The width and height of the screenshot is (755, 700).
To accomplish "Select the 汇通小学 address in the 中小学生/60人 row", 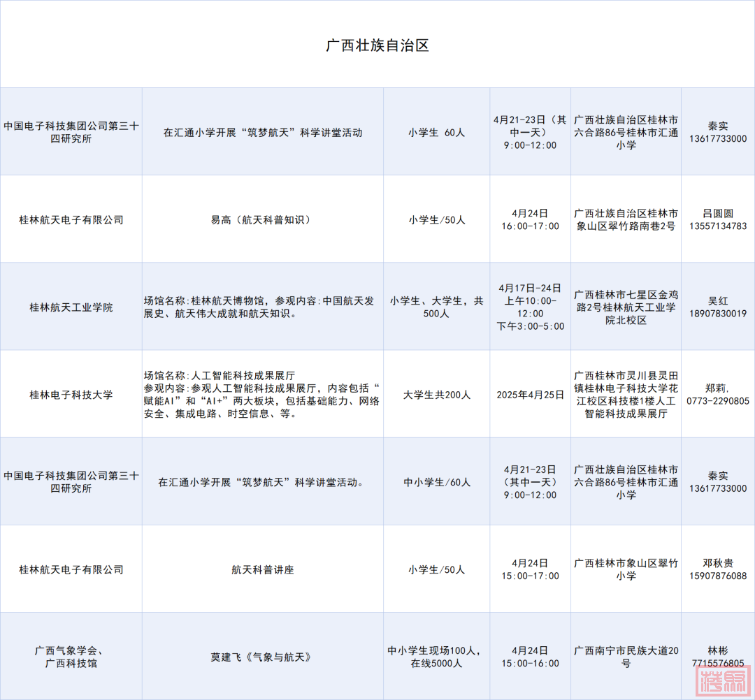I will coord(626,482).
